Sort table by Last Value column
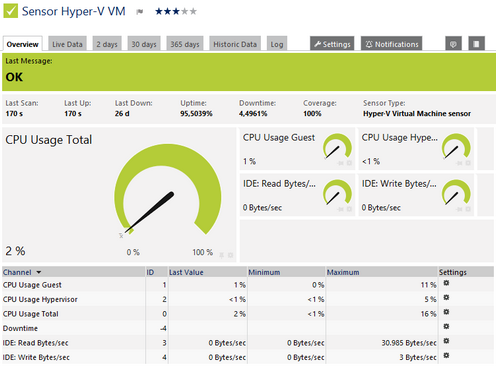The height and width of the screenshot is (366, 496). tap(186, 272)
